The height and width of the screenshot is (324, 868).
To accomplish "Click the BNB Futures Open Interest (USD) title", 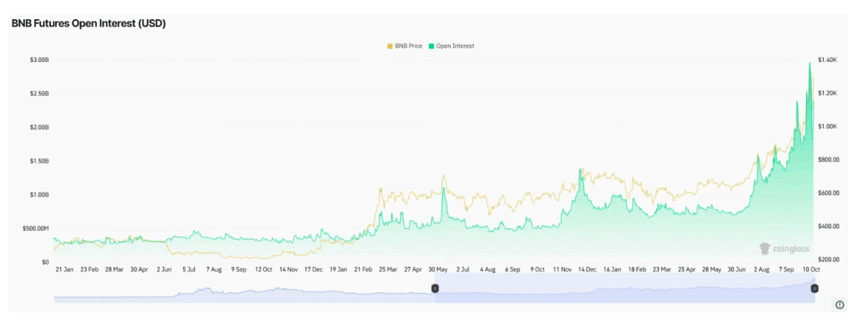I will point(89,23).
